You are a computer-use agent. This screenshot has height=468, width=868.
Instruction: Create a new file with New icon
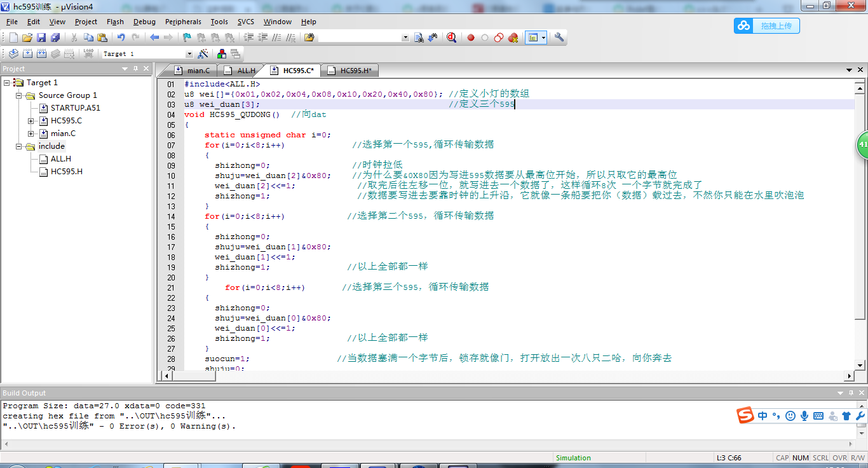13,38
